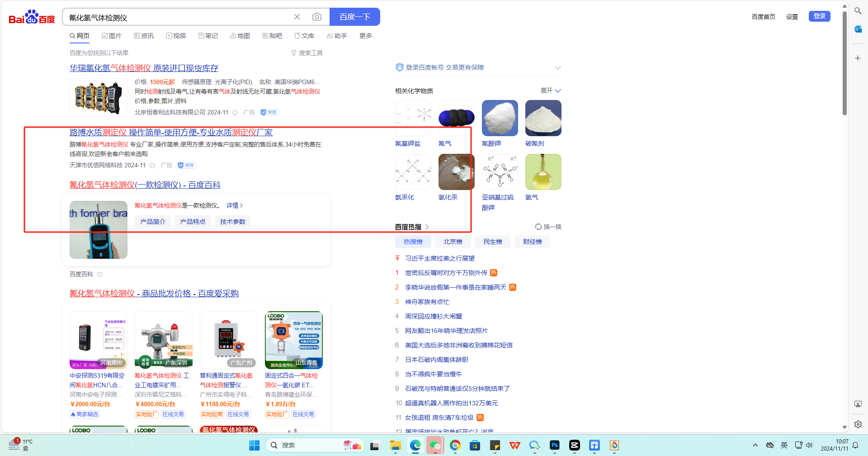Go to 百度首页
This screenshot has height=456, width=868.
764,17
